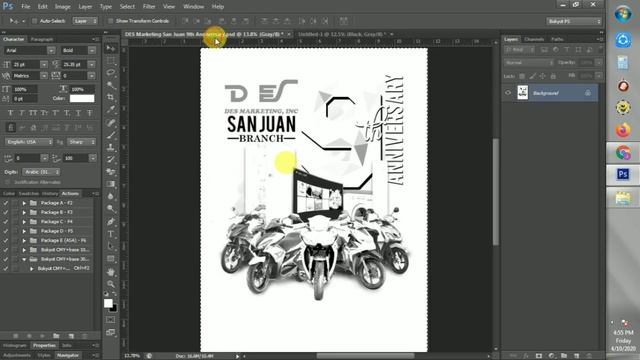
Task: Open the workspace switcher dropdown
Action: 574,21
